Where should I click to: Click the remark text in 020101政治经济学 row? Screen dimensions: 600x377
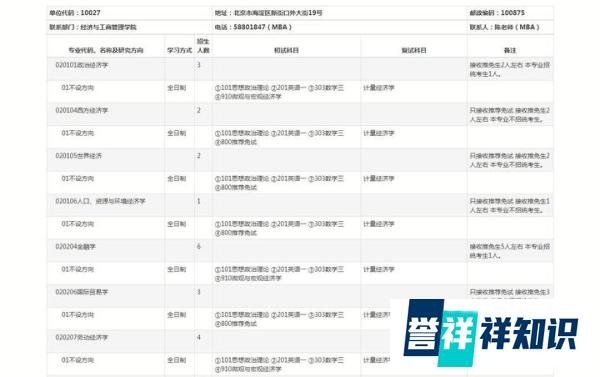[x=510, y=69]
